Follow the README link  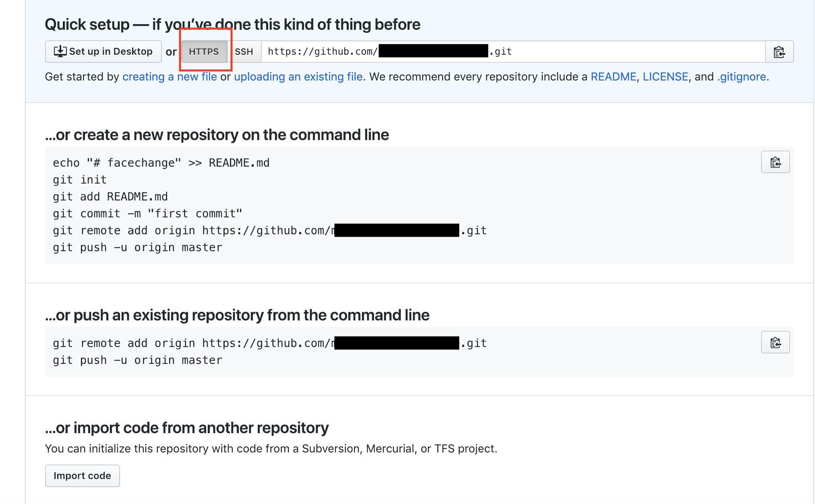coord(613,76)
